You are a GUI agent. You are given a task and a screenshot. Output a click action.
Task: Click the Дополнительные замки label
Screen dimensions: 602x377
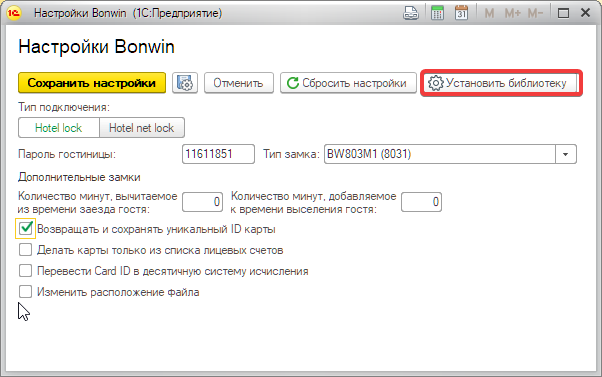click(79, 177)
